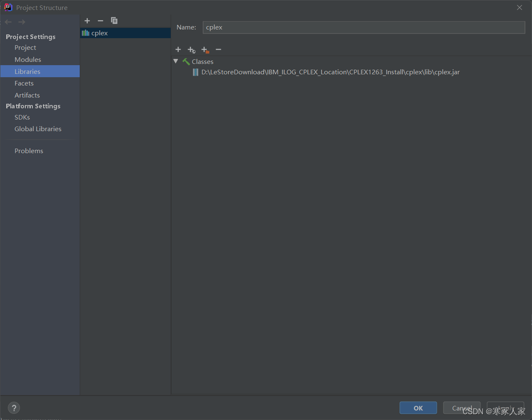Remove the selected cplex library

pos(101,21)
